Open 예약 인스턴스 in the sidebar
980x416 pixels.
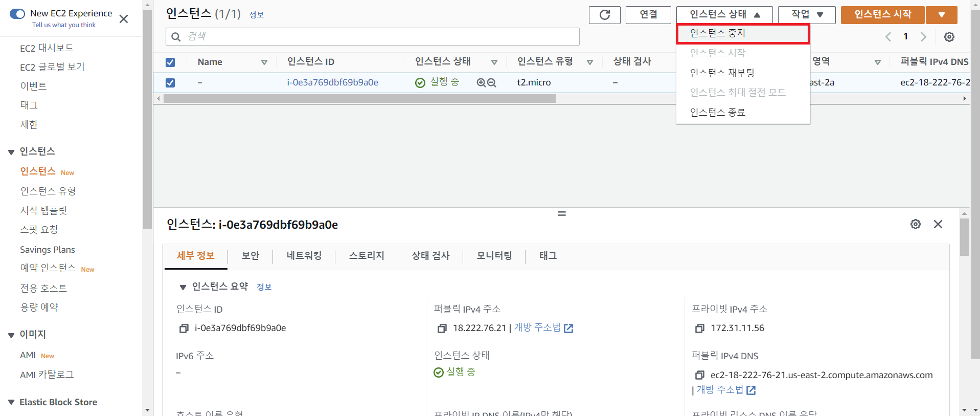(48, 268)
